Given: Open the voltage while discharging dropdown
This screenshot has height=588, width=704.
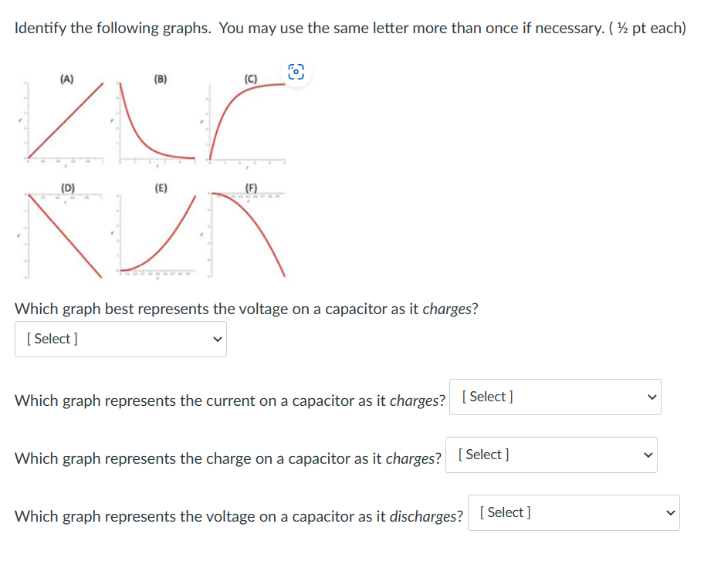Looking at the screenshot, I should tap(574, 513).
